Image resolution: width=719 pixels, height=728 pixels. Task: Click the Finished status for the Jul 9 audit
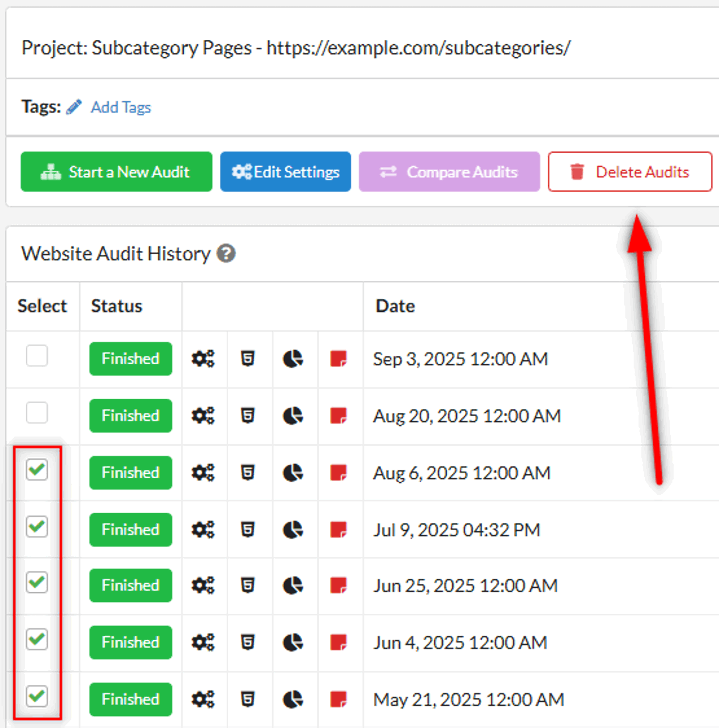[130, 530]
